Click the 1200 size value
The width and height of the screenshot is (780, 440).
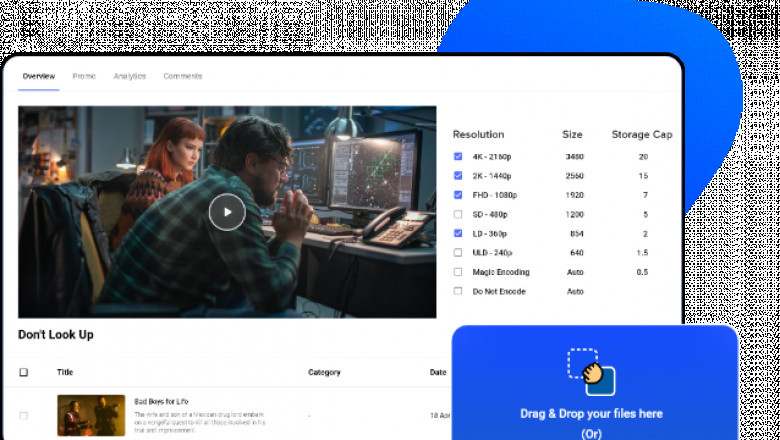point(575,214)
